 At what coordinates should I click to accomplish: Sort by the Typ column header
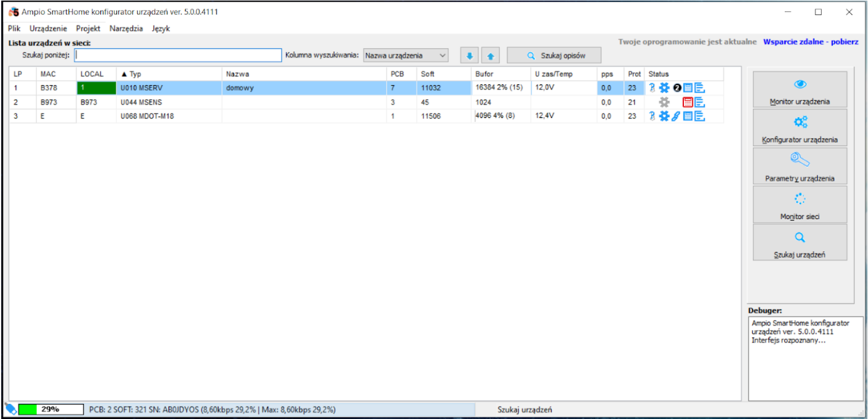(170, 74)
